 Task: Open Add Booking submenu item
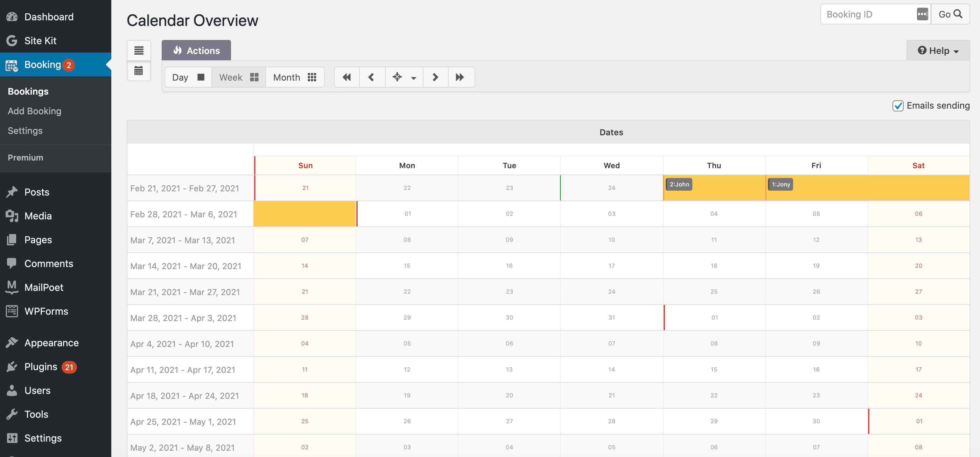click(34, 111)
